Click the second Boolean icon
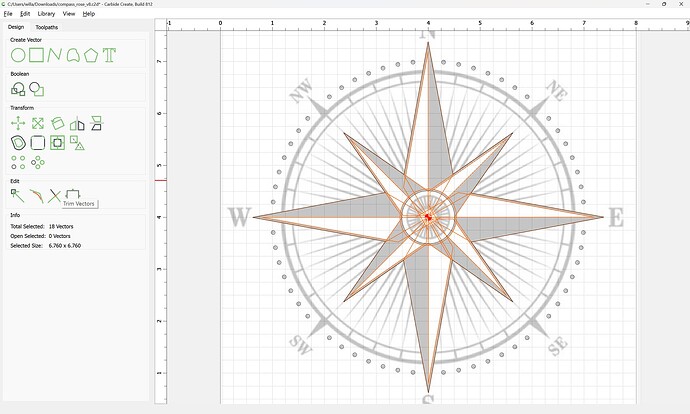Viewport: 690px width, 414px height. coord(36,89)
